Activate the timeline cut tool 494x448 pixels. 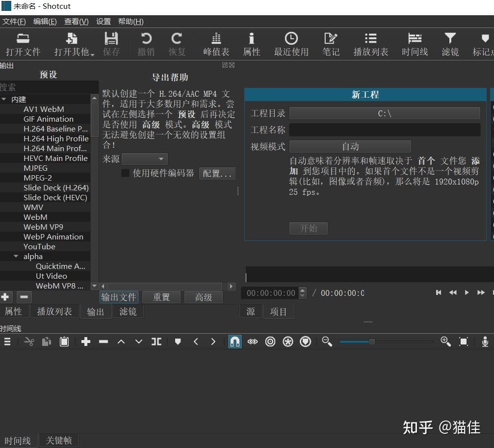[29, 342]
